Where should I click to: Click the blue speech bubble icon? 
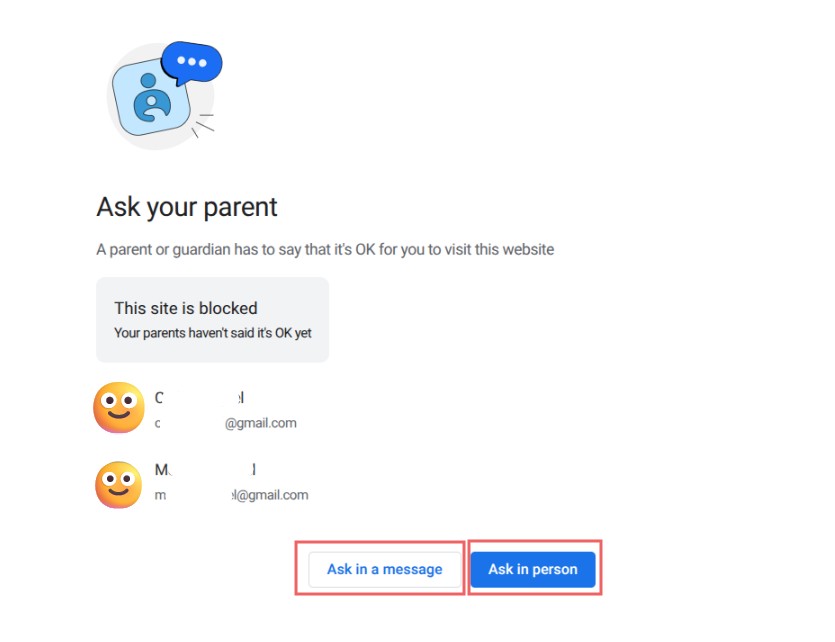[192, 63]
